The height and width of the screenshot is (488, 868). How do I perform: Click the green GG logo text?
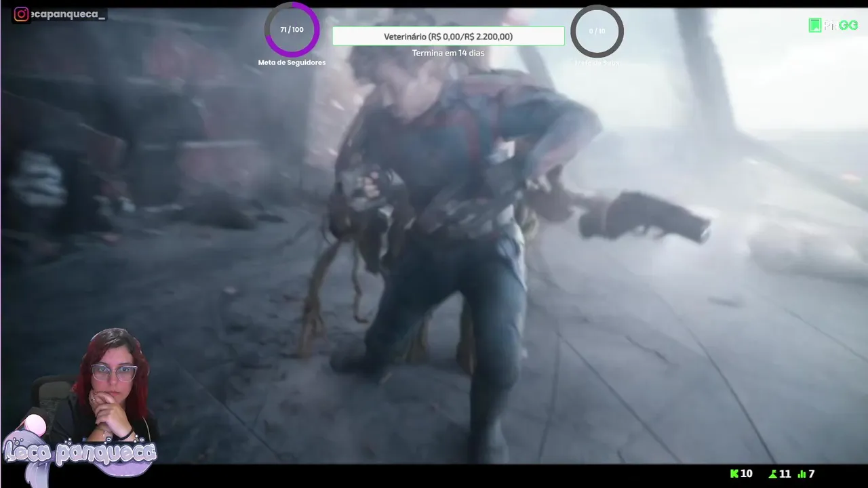point(848,26)
